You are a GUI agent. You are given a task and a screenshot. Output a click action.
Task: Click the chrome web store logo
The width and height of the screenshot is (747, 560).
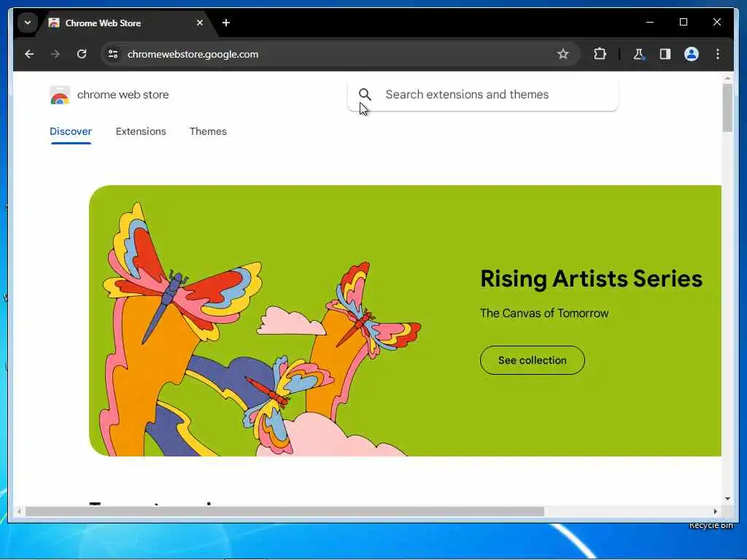[x=60, y=95]
